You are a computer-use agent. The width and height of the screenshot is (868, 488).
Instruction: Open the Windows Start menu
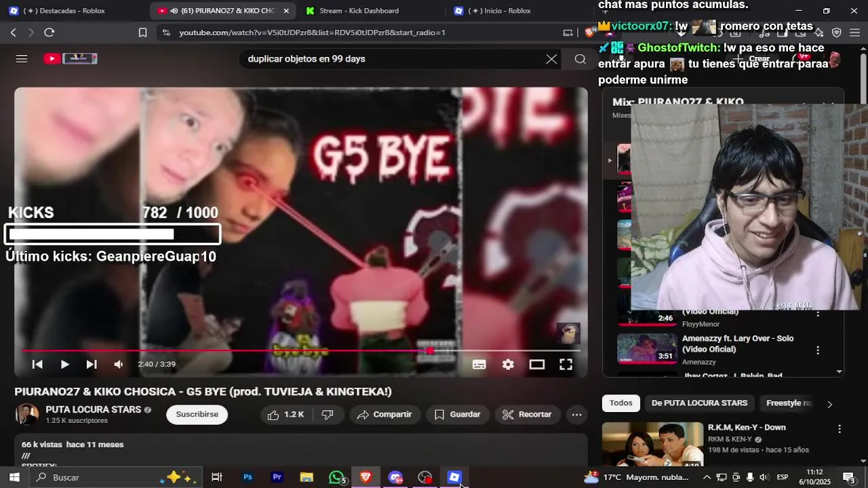[14, 477]
